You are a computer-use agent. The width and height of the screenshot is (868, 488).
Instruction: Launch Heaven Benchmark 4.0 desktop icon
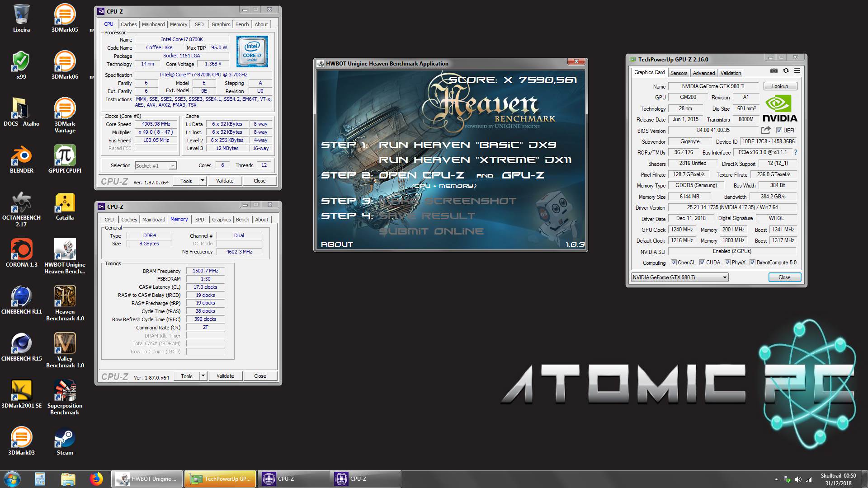click(65, 304)
